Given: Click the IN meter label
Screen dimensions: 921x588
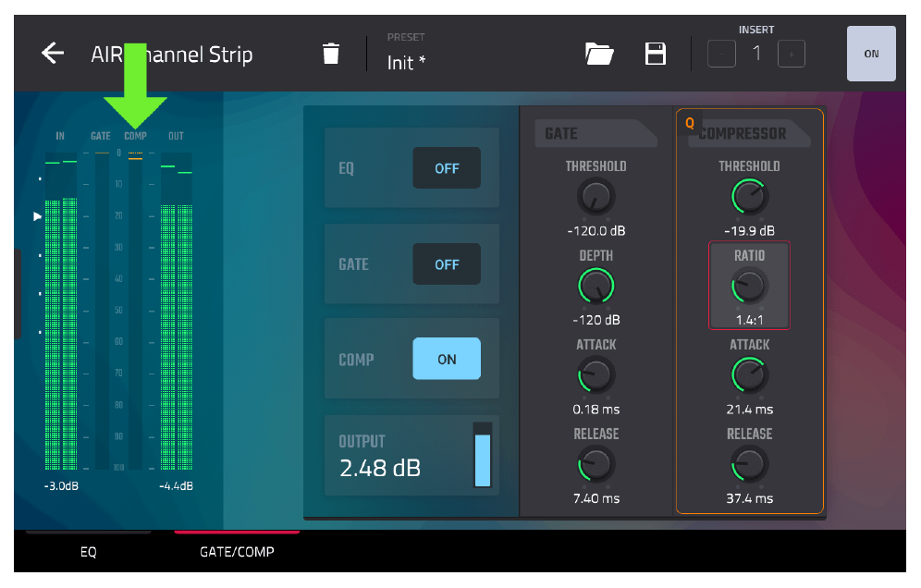Looking at the screenshot, I should point(60,136).
